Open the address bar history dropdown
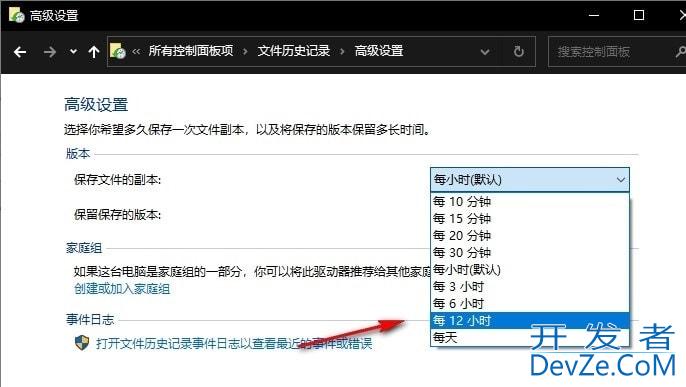Viewport: 686px width, 387px height. (x=485, y=52)
